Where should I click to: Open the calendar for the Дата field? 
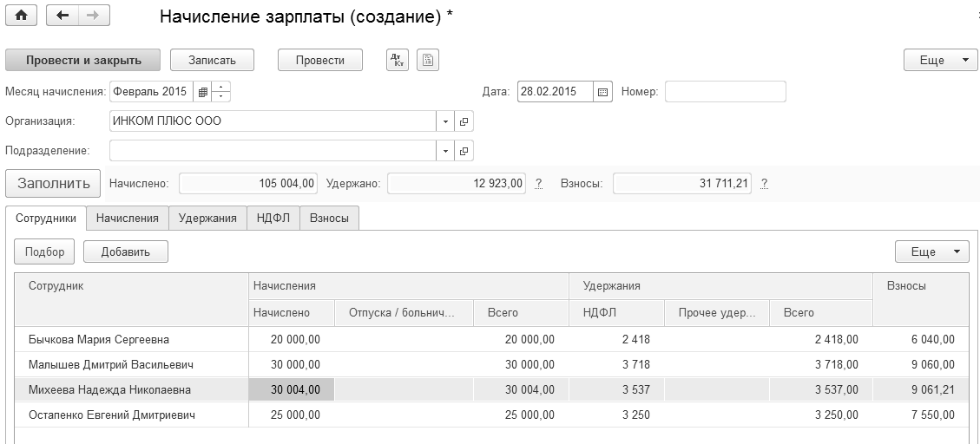[604, 92]
